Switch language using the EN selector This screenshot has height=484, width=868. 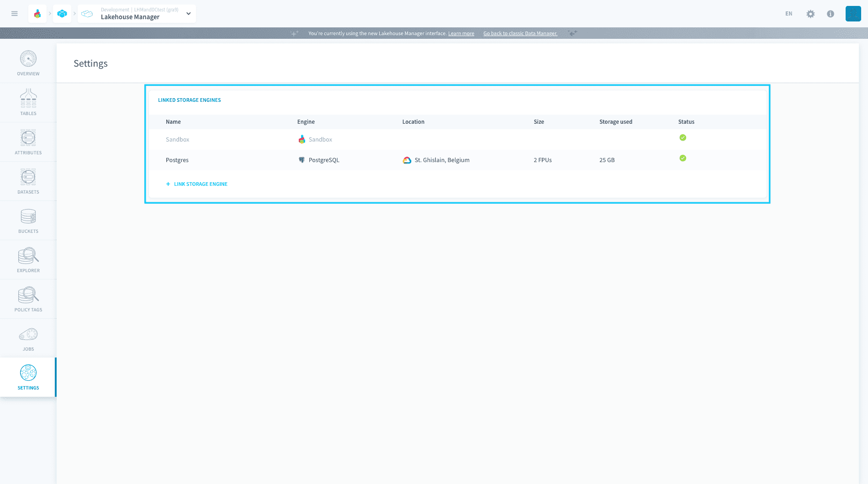pyautogui.click(x=789, y=14)
